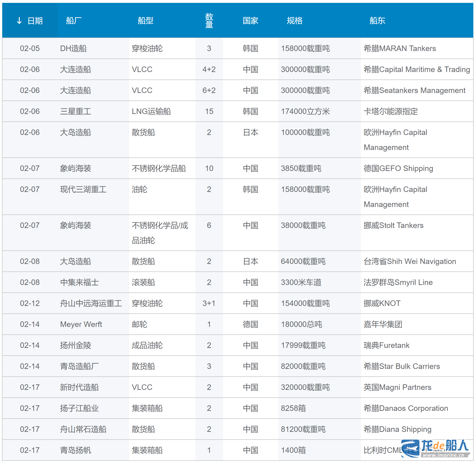The height and width of the screenshot is (463, 476).
Task: Sort table by 船厂 column header
Action: click(74, 21)
